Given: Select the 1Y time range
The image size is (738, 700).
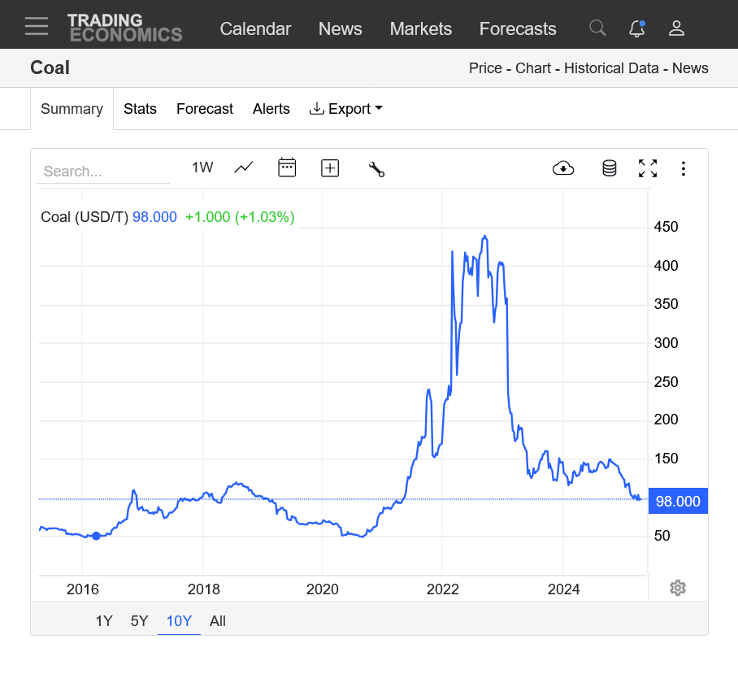Looking at the screenshot, I should click(x=104, y=621).
